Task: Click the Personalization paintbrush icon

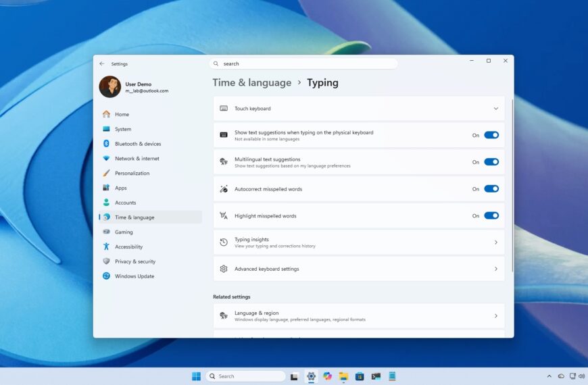Action: 107,173
